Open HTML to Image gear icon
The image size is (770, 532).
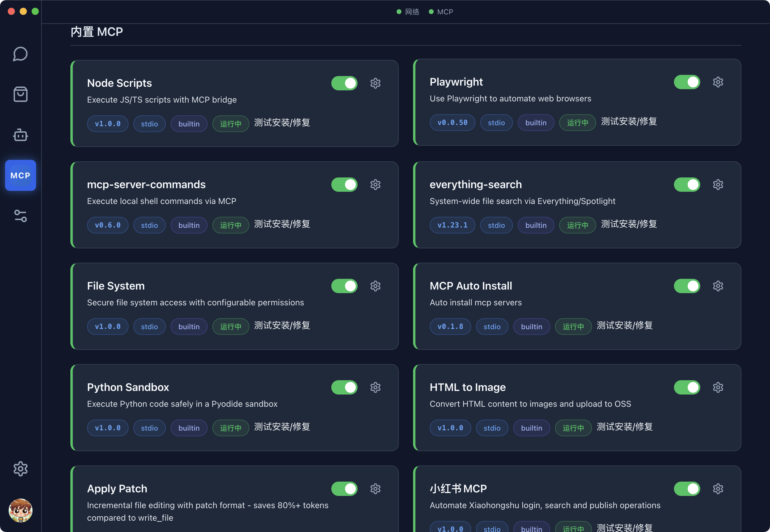(x=718, y=387)
